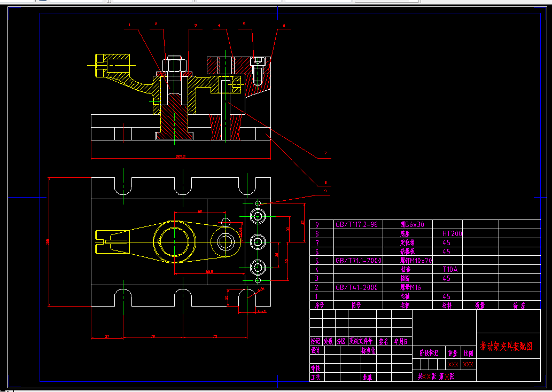Select the title block label 分区
This screenshot has height=392, width=552.
click(341, 341)
